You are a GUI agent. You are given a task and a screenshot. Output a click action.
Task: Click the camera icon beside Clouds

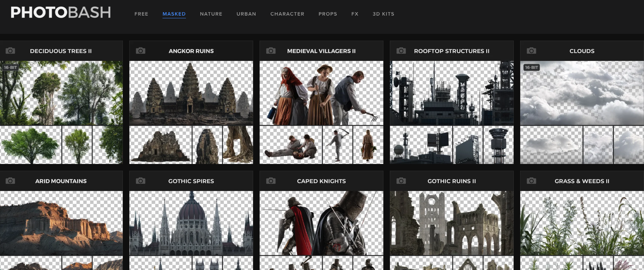(x=531, y=51)
